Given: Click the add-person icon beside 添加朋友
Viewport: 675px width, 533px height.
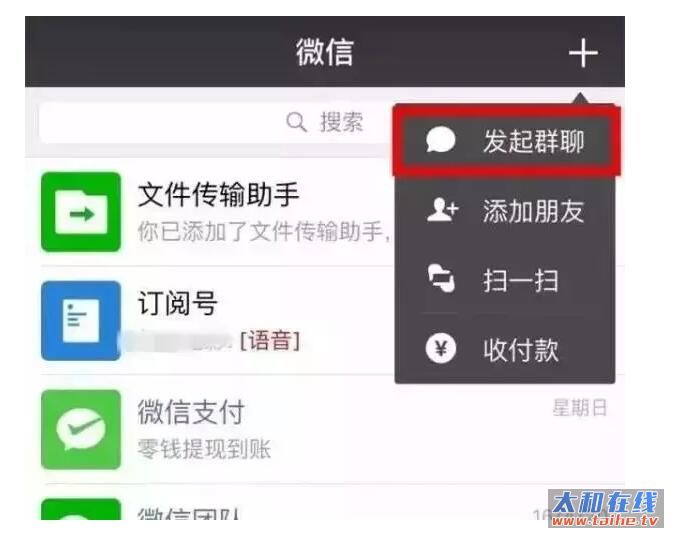Looking at the screenshot, I should (442, 210).
